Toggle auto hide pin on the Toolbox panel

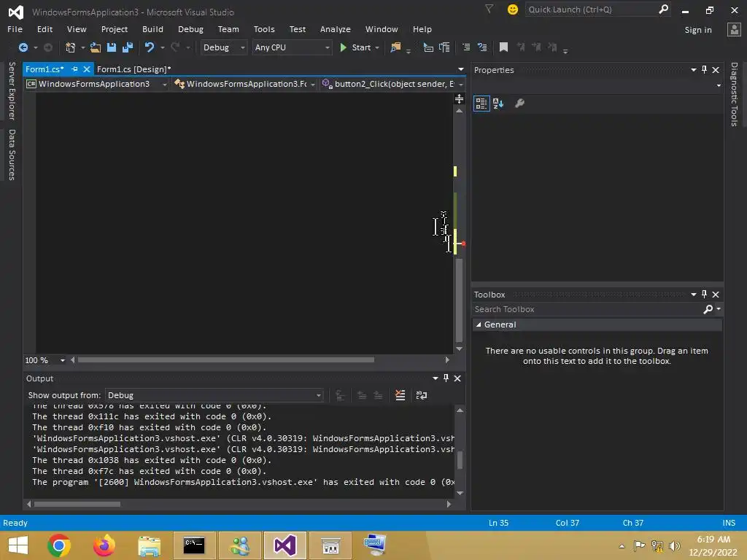704,295
